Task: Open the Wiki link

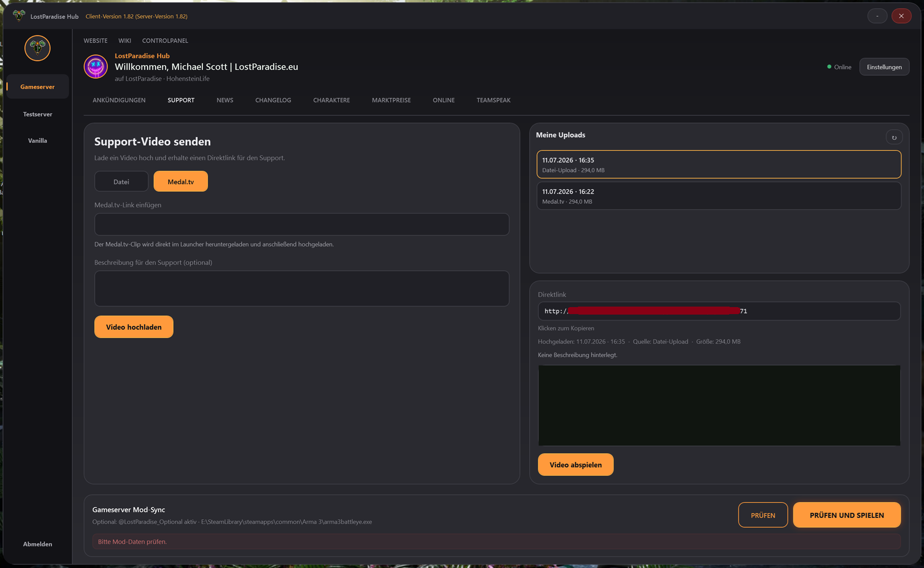Action: click(125, 41)
